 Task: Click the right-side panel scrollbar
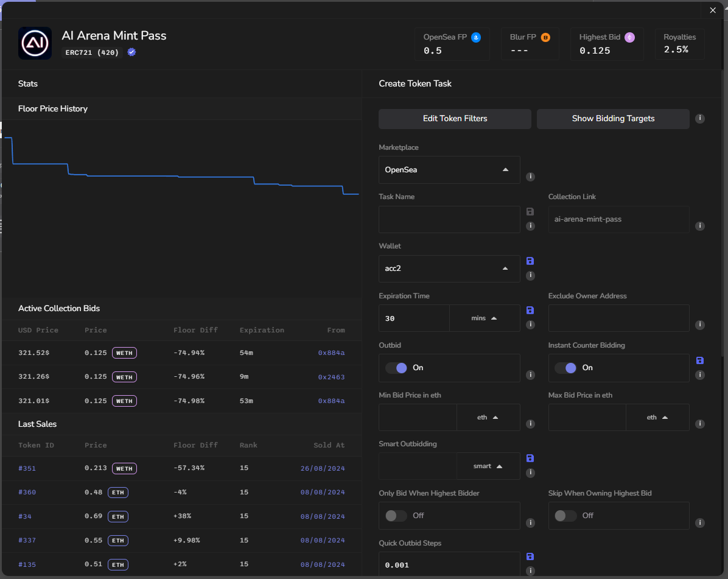coord(722,214)
